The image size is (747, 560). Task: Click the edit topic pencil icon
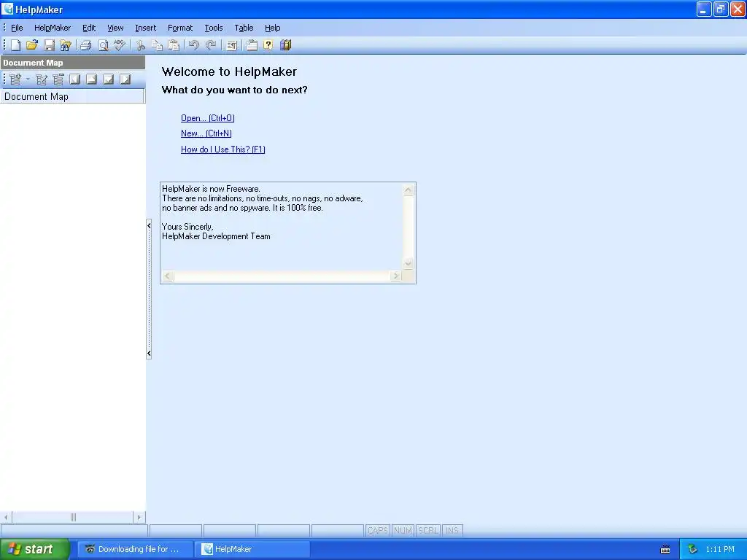[42, 79]
